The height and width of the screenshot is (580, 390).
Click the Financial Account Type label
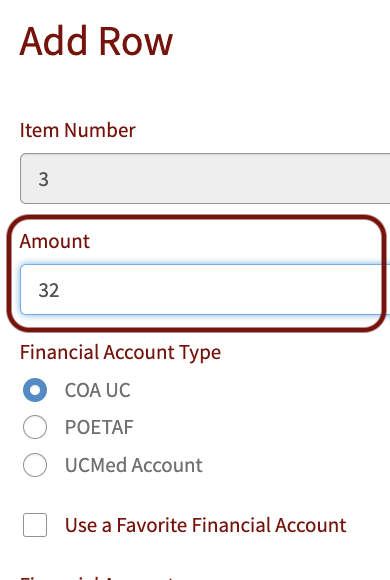coord(120,353)
